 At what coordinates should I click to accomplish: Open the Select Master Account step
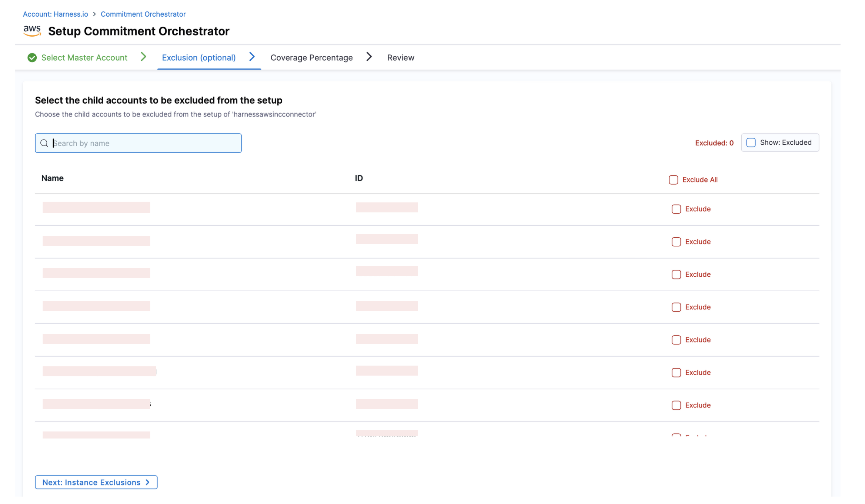click(x=84, y=58)
